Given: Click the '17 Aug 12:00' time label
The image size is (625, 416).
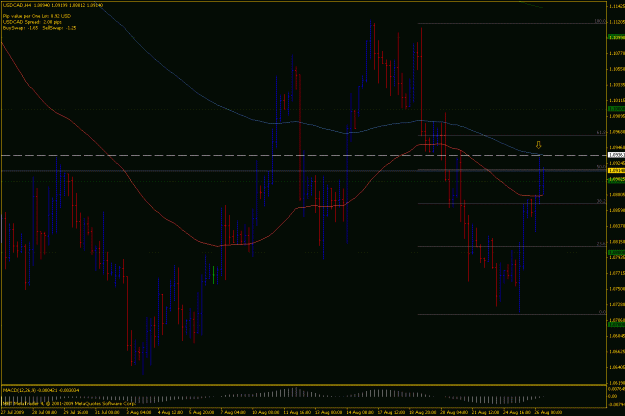Looking at the screenshot, I should point(391,412).
